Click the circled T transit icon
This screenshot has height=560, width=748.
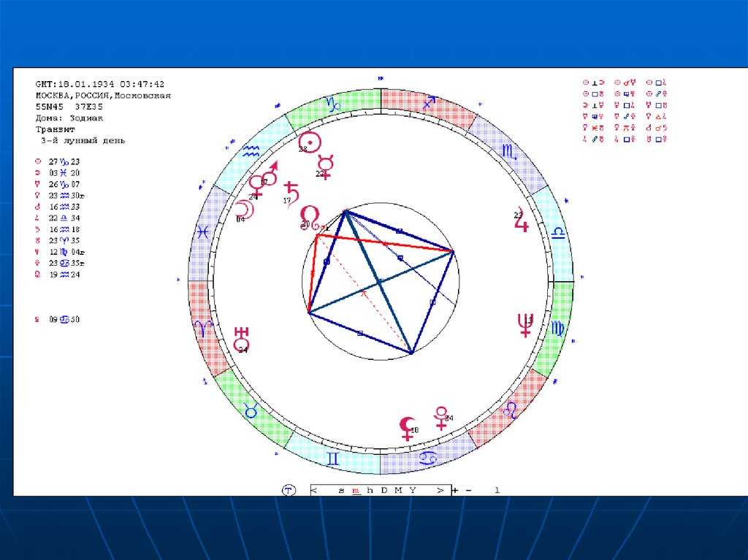point(289,490)
